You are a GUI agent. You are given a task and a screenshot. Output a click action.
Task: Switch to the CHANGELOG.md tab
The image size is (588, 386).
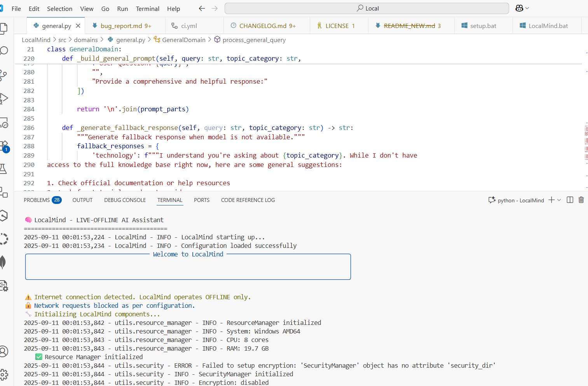tap(267, 26)
